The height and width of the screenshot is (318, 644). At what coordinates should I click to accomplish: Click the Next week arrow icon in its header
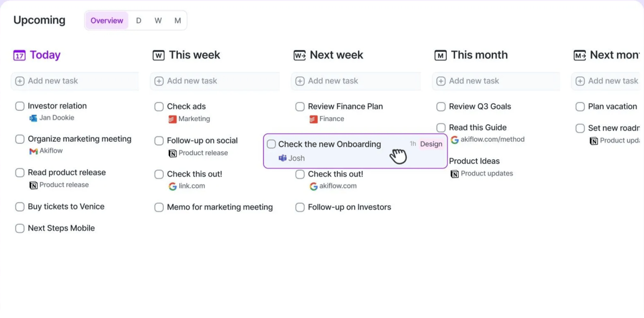299,55
